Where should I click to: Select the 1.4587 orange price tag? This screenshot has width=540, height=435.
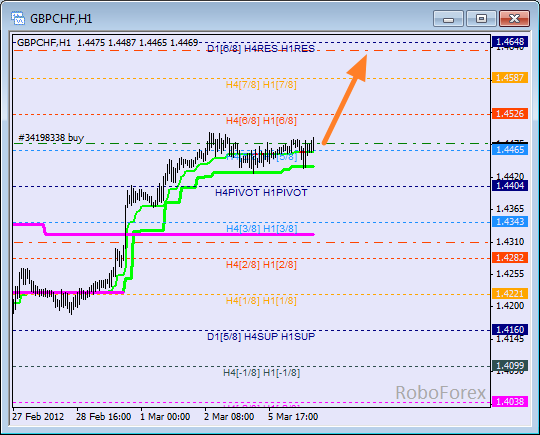pos(510,77)
